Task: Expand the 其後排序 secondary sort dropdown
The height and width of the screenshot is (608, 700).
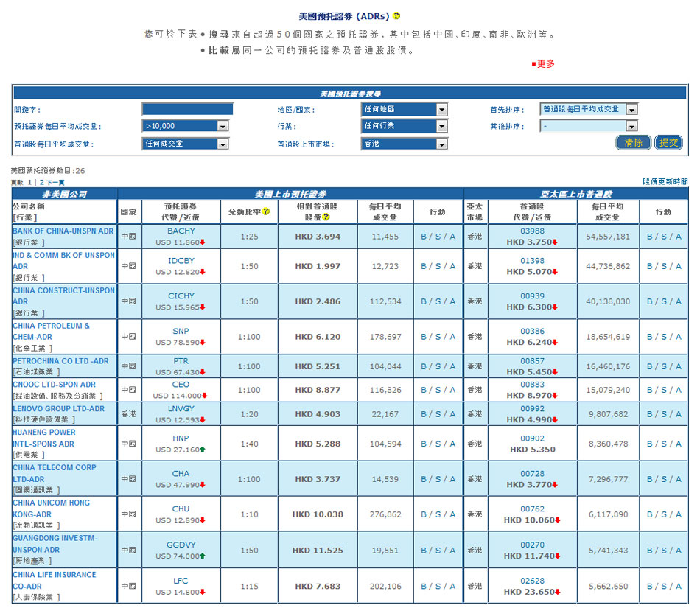Action: click(589, 126)
